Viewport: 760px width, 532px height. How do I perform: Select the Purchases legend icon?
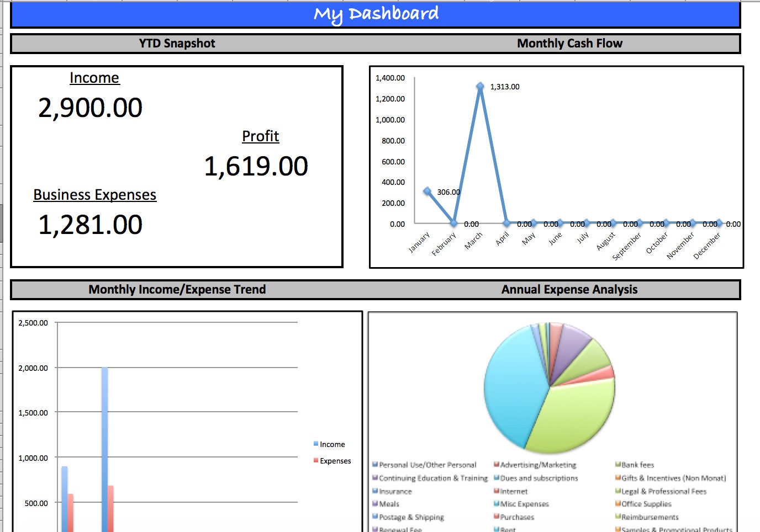(497, 517)
